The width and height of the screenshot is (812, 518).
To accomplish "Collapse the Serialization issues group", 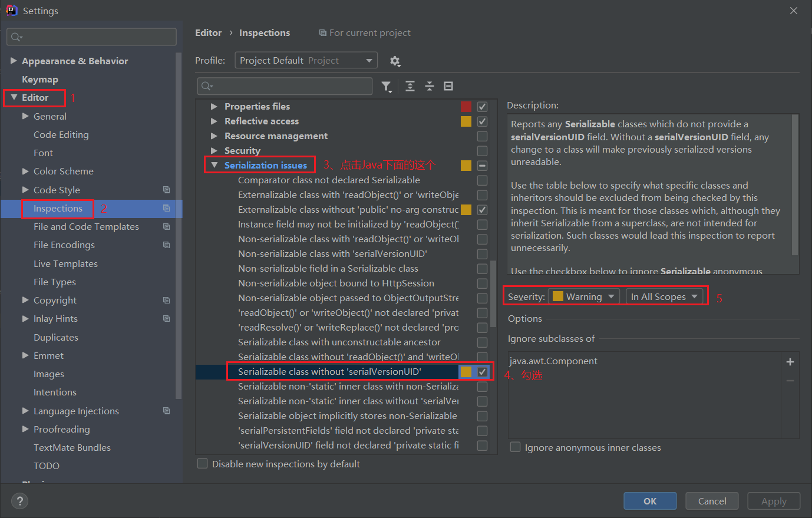I will [214, 166].
